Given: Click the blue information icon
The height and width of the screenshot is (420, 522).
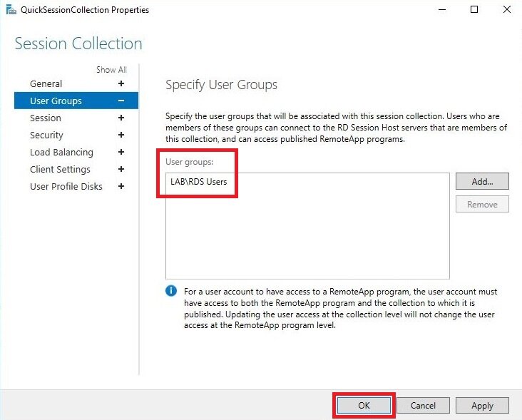Looking at the screenshot, I should coord(171,291).
